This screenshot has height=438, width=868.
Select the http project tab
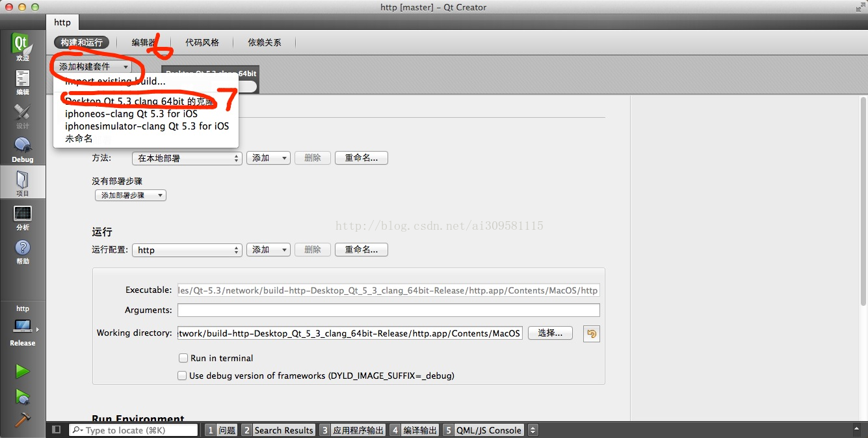(x=62, y=22)
